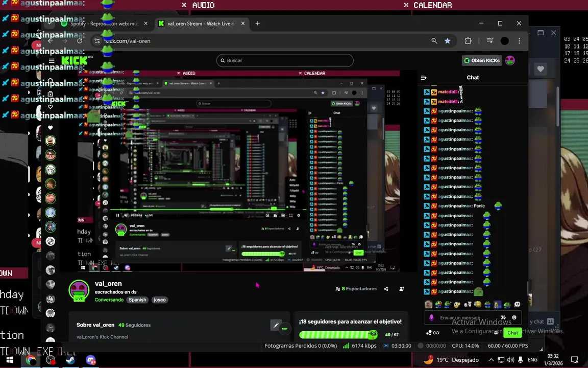Open Discord from the taskbar
This screenshot has height=368, width=588.
pos(90,360)
